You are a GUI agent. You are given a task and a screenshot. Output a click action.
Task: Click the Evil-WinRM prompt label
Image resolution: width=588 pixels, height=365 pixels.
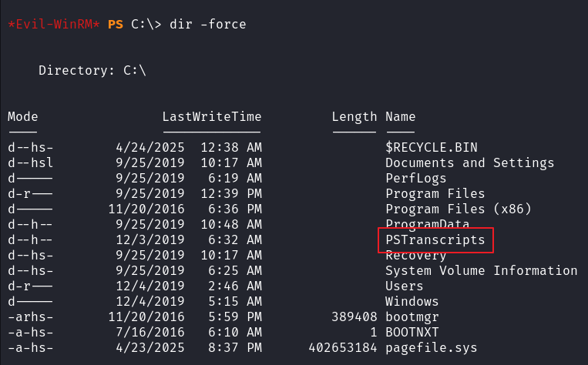coord(52,25)
